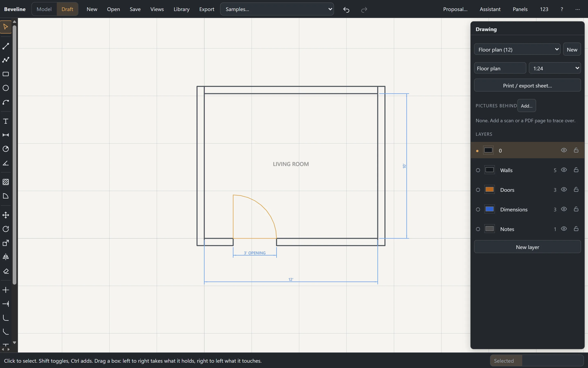The width and height of the screenshot is (588, 368).
Task: Activate the Arc tool
Action: tap(6, 102)
